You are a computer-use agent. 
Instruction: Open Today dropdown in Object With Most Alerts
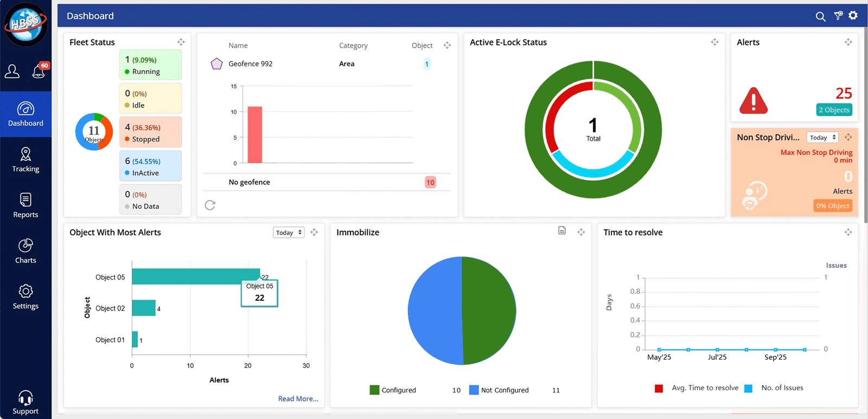click(288, 233)
